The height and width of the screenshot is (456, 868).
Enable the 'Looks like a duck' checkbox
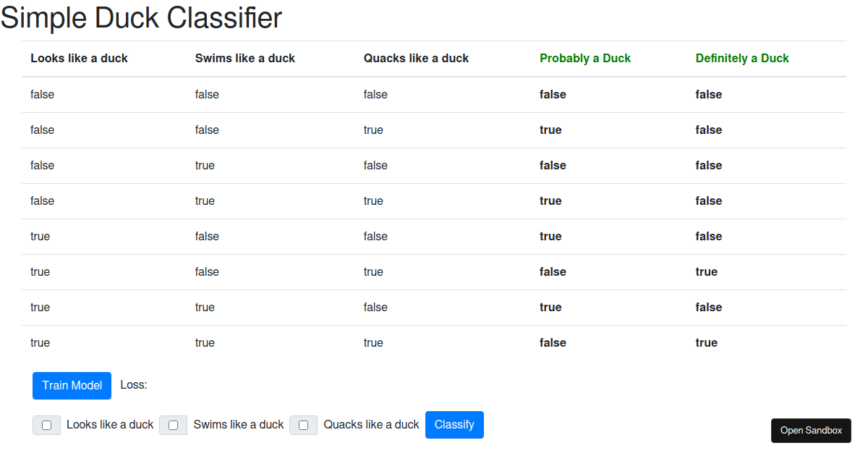pos(46,425)
